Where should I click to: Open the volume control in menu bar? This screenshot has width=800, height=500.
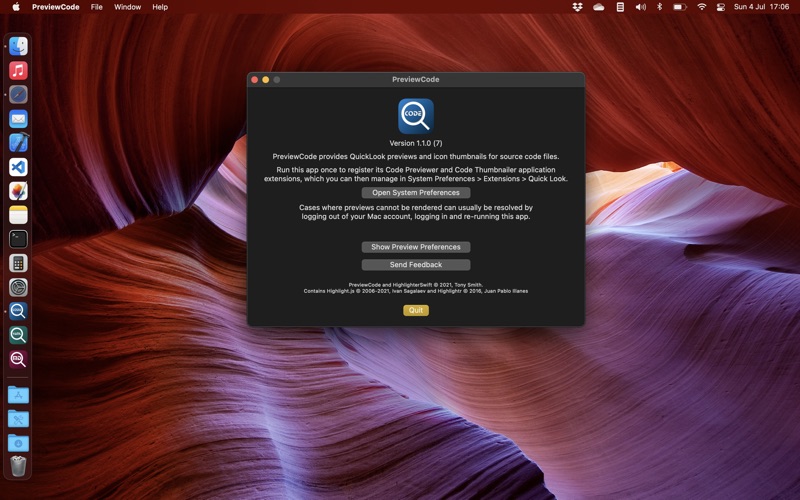(x=640, y=7)
